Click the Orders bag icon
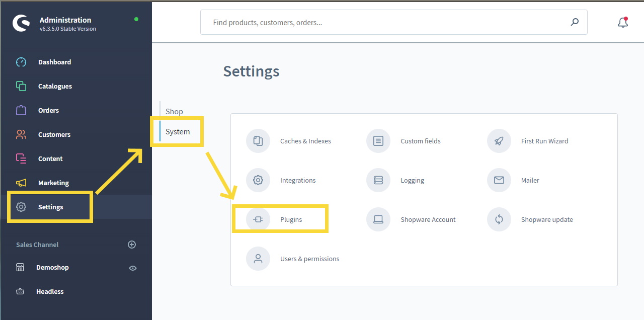The image size is (644, 320). pyautogui.click(x=21, y=110)
